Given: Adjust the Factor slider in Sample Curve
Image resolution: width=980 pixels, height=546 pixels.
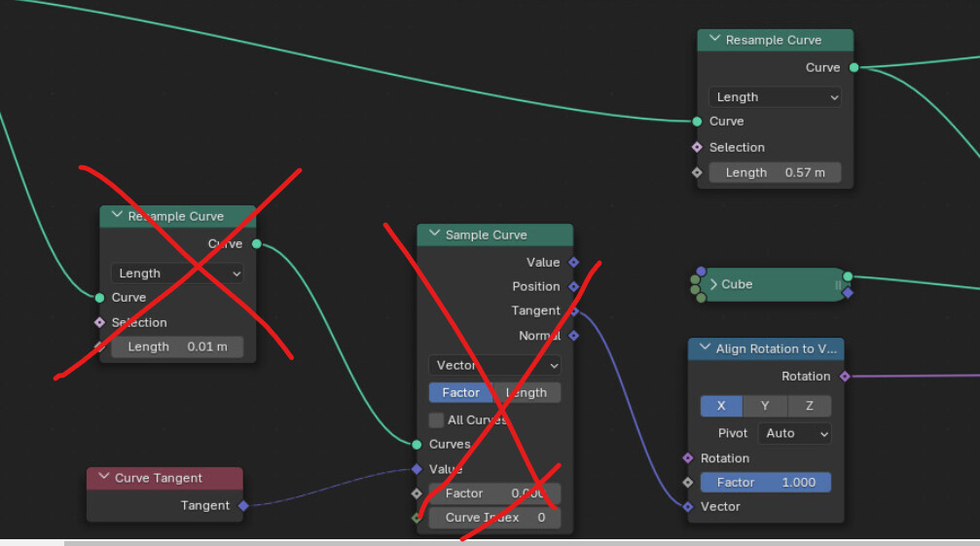Looking at the screenshot, I should [494, 493].
